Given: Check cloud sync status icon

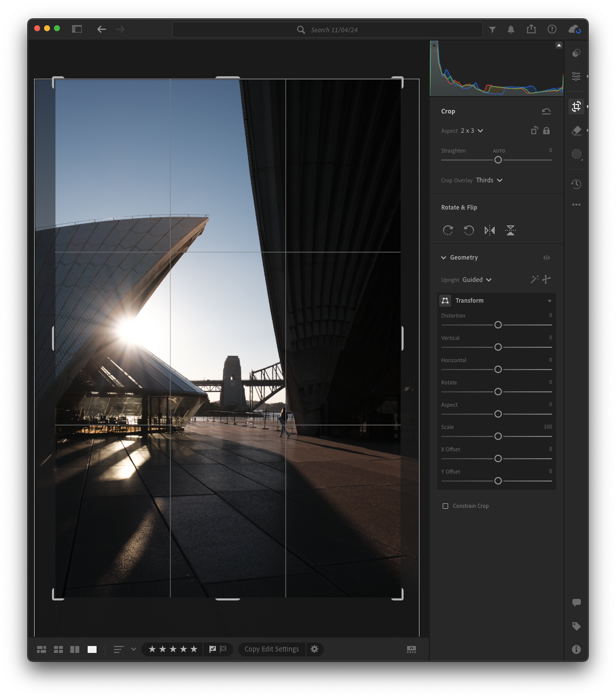Looking at the screenshot, I should point(574,29).
